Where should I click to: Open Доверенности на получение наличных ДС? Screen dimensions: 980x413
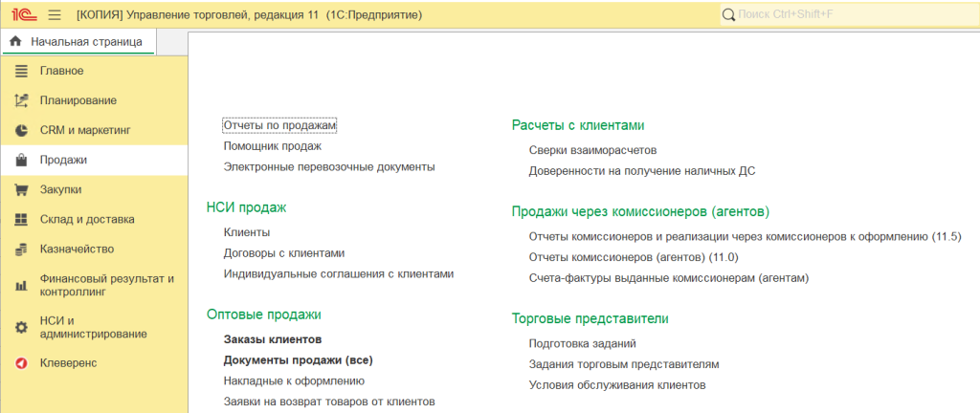tap(642, 171)
